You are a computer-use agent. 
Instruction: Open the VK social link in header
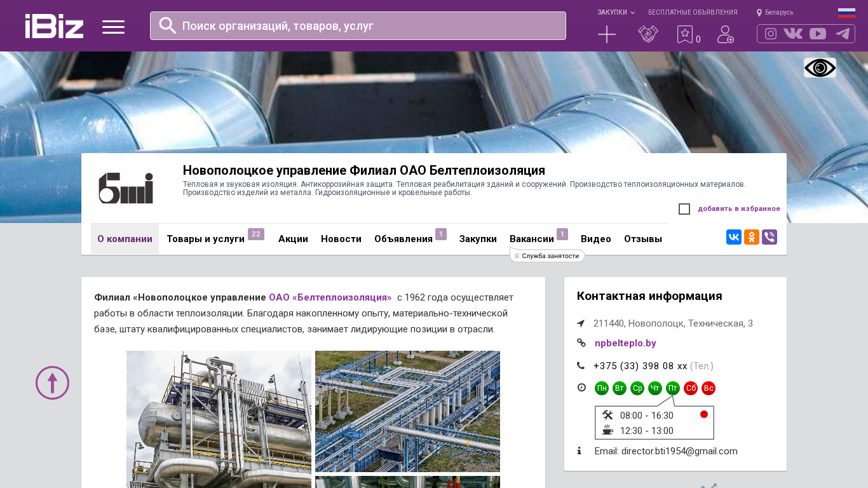tap(793, 34)
